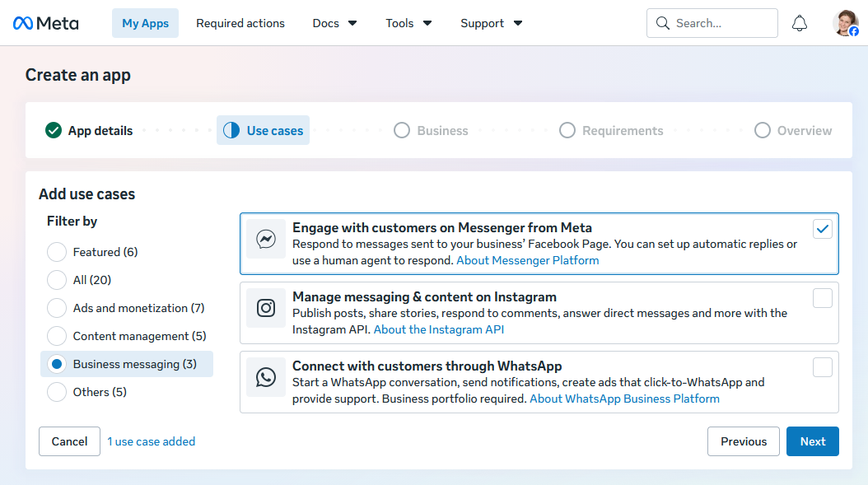Uncheck the Messenger from Meta use case

click(x=823, y=229)
